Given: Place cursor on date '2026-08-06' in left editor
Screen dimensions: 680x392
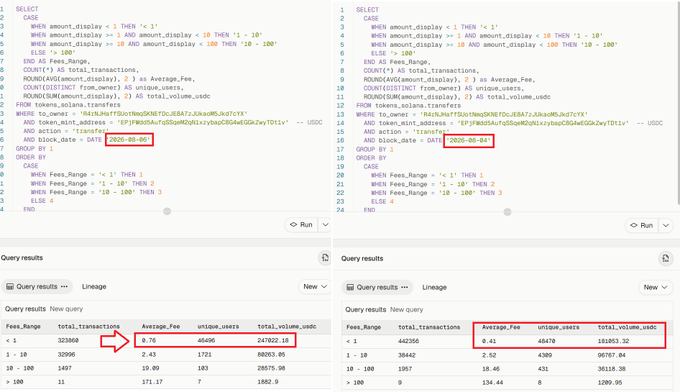Looking at the screenshot, I should tap(129, 140).
